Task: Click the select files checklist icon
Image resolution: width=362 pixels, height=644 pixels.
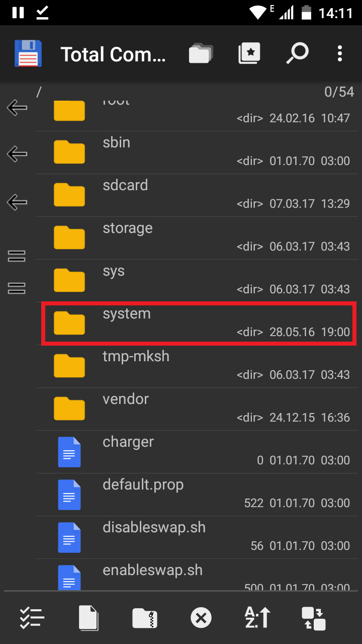Action: click(x=32, y=617)
